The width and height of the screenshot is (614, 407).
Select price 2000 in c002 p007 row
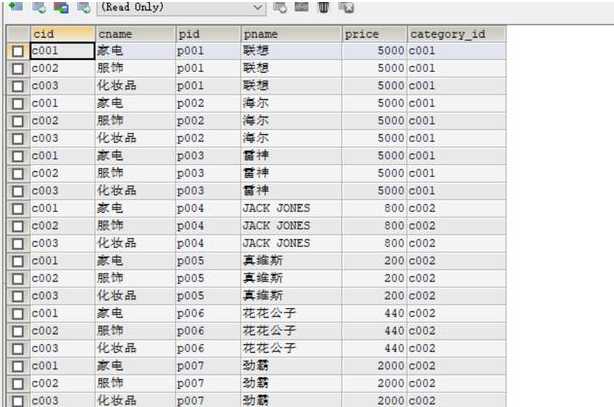[374, 383]
